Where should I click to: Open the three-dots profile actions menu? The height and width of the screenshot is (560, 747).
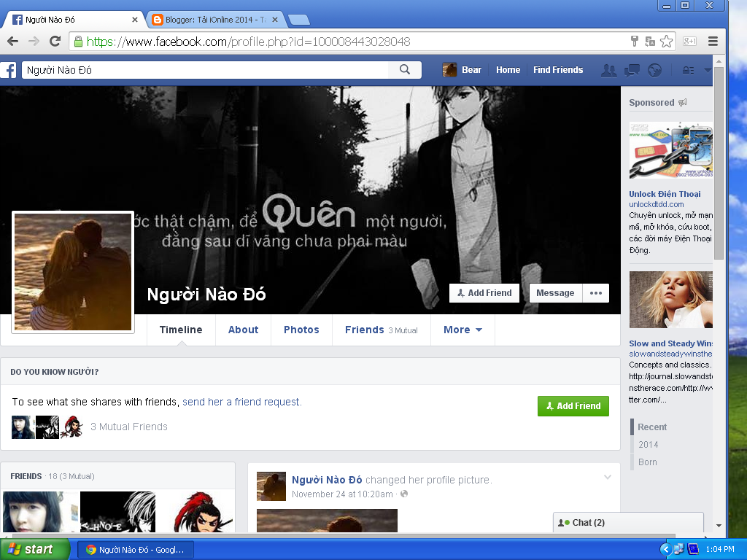pos(596,293)
